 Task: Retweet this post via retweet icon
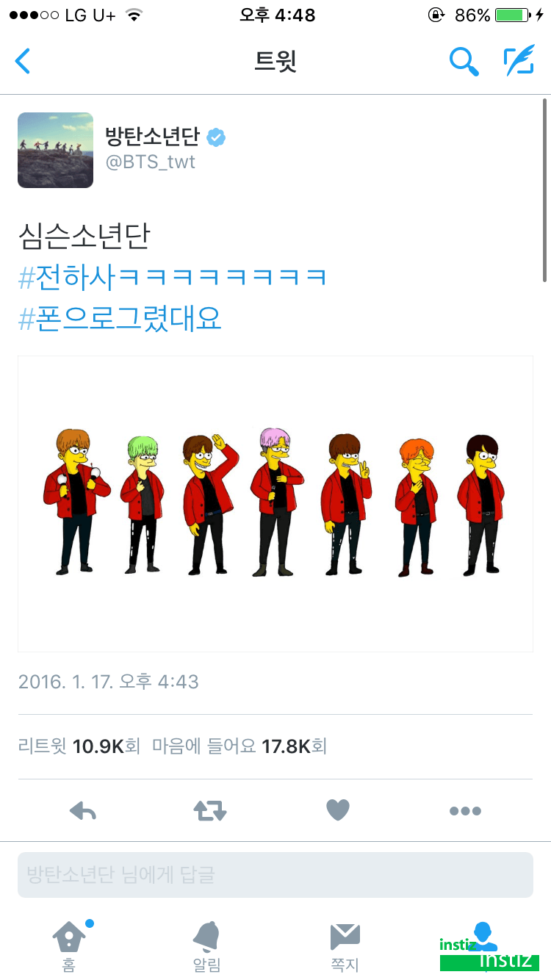coord(210,811)
